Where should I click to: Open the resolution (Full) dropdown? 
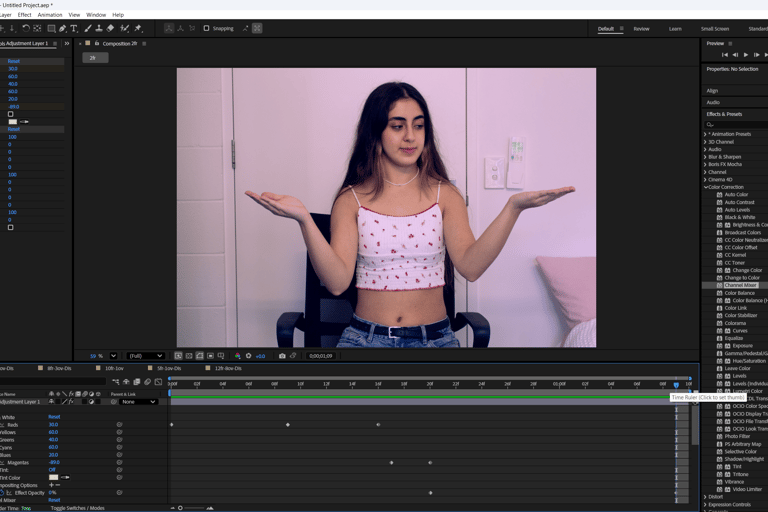145,356
